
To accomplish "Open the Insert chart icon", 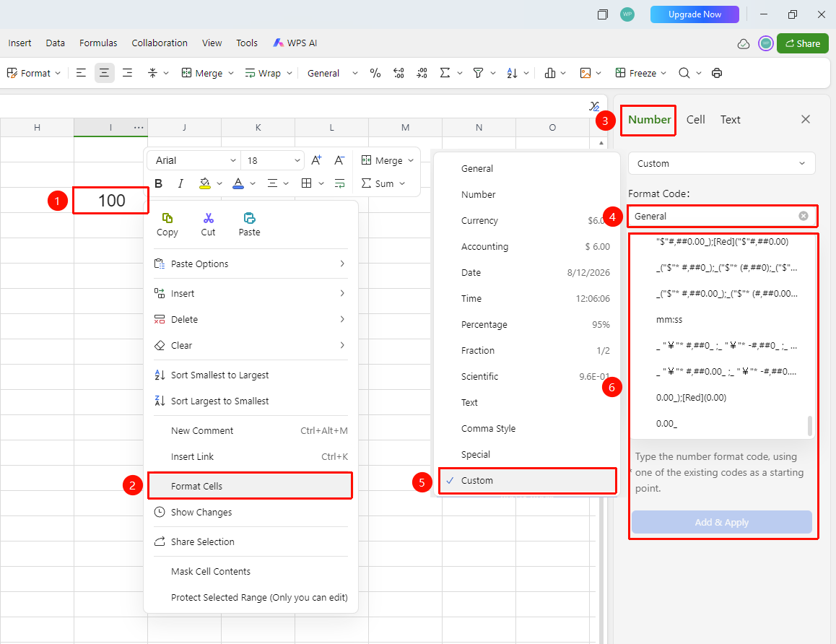I will point(550,73).
